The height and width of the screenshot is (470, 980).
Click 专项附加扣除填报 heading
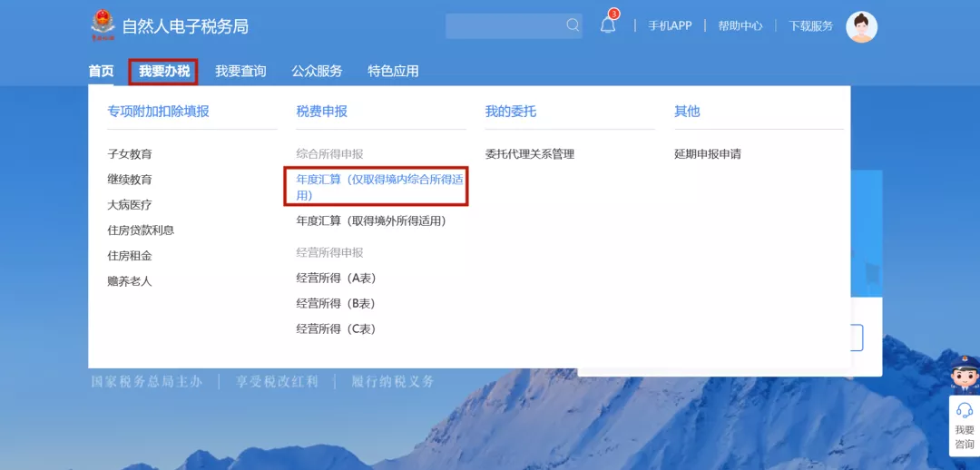(158, 112)
